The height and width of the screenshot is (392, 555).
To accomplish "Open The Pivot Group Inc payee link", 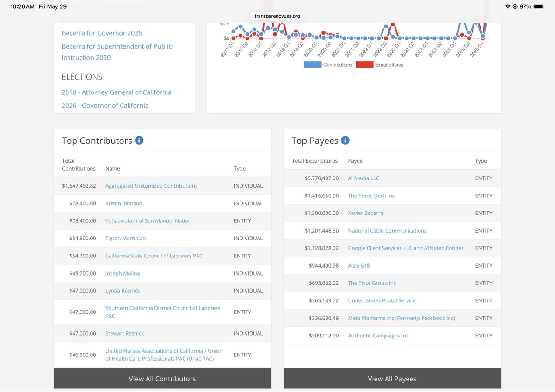I will point(372,283).
